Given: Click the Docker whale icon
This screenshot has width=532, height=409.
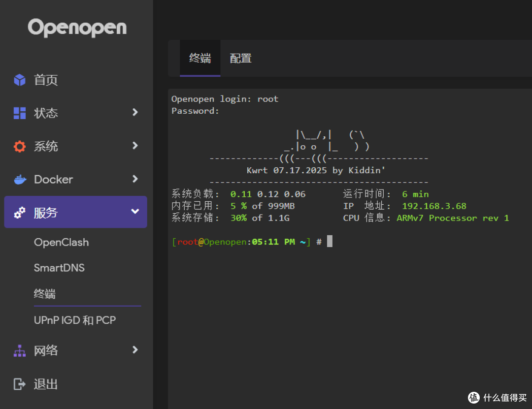Looking at the screenshot, I should [20, 180].
